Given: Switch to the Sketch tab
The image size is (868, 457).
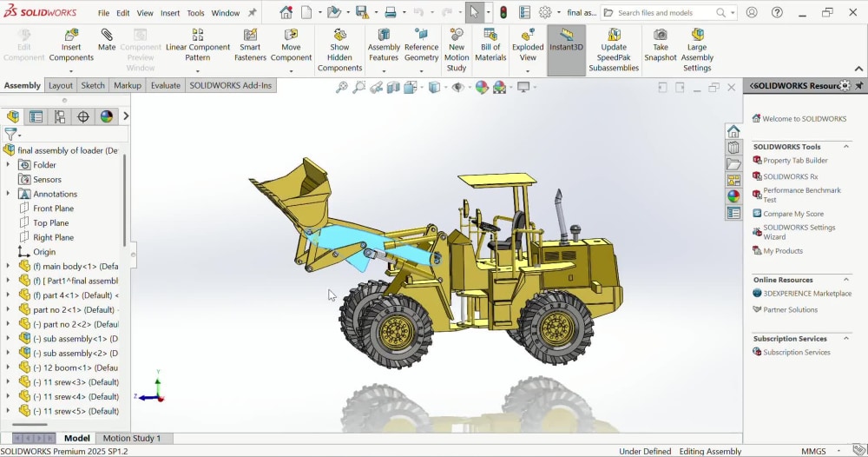Looking at the screenshot, I should tap(93, 85).
